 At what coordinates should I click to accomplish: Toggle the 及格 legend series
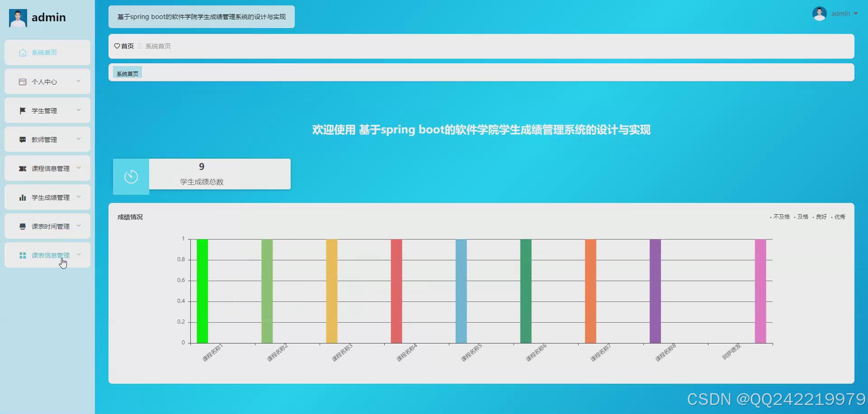pyautogui.click(x=803, y=216)
